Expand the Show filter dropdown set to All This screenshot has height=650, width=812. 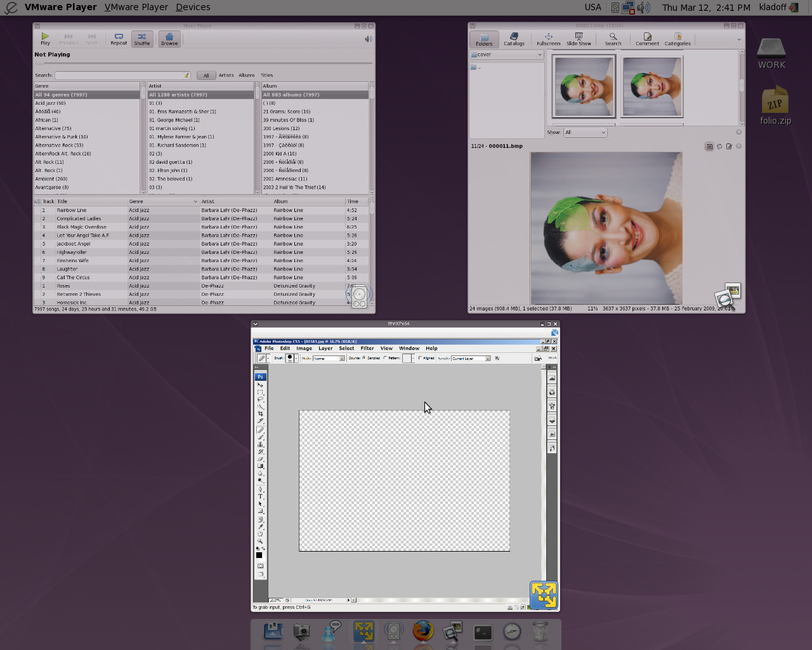point(585,132)
